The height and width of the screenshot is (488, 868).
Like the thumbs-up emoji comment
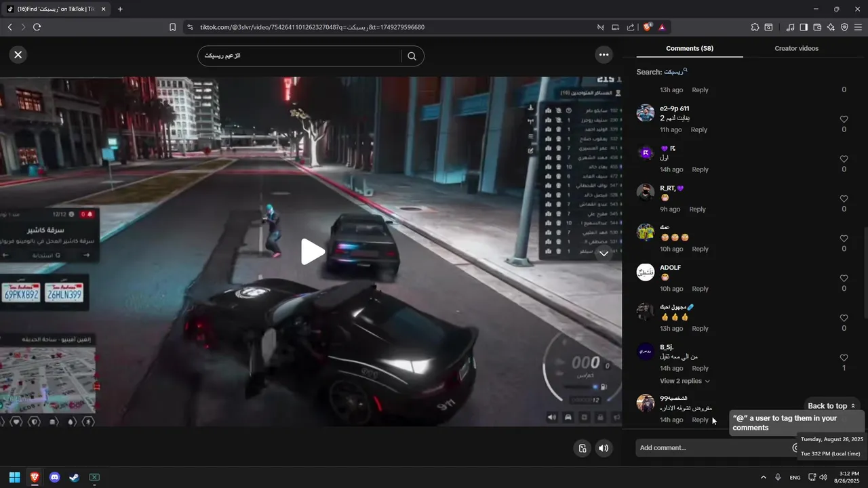[x=844, y=318]
